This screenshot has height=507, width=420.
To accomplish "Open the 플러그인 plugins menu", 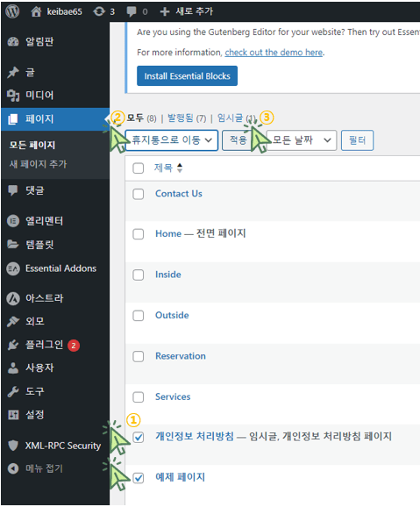I will tap(43, 345).
